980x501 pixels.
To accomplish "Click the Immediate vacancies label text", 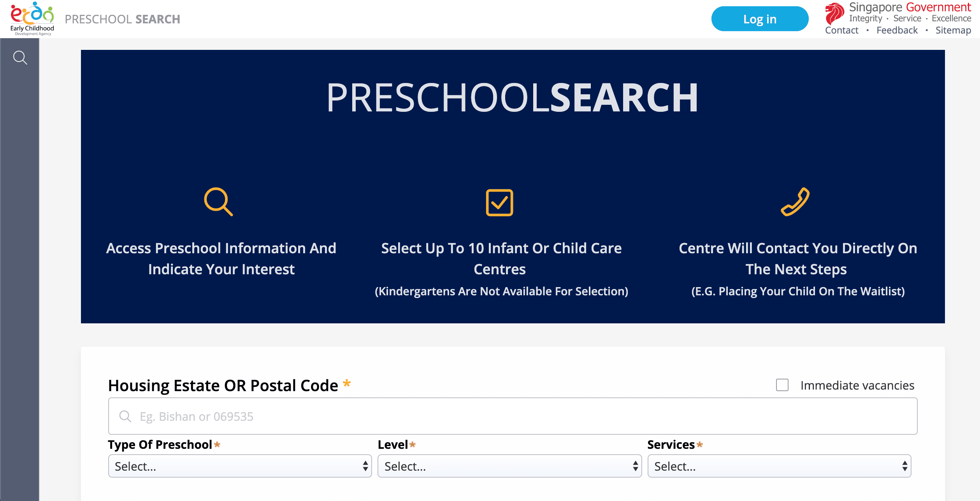I will [x=857, y=385].
